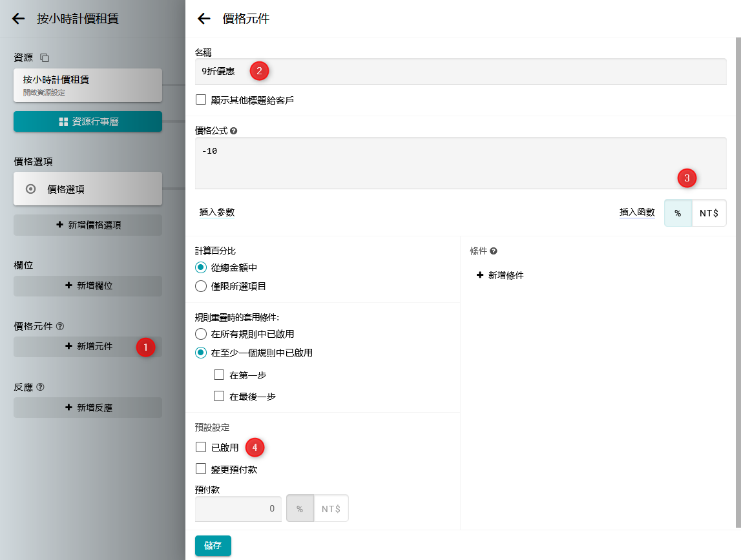Open the 插入函數 selector

[x=636, y=213]
